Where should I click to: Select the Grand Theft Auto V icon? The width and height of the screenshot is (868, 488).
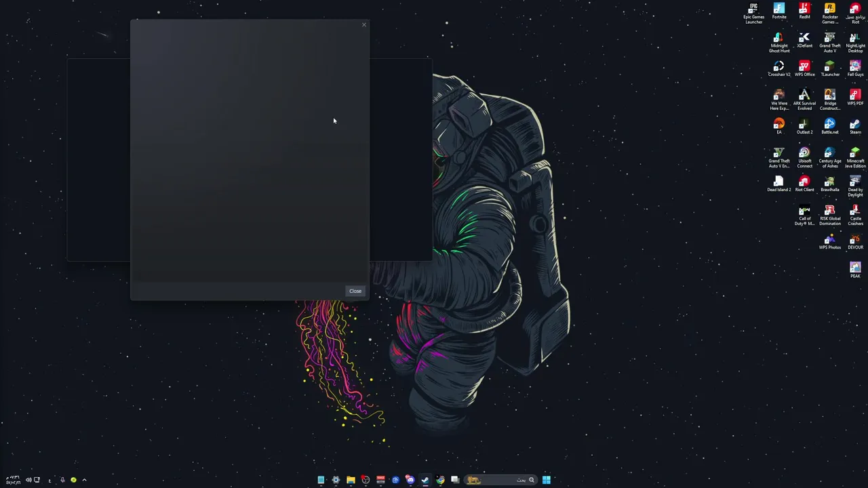tap(830, 43)
